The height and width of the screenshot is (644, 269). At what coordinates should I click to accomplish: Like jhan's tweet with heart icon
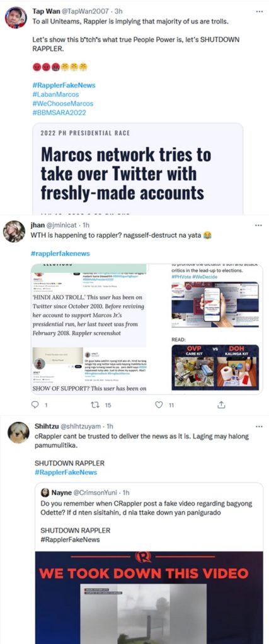159,405
